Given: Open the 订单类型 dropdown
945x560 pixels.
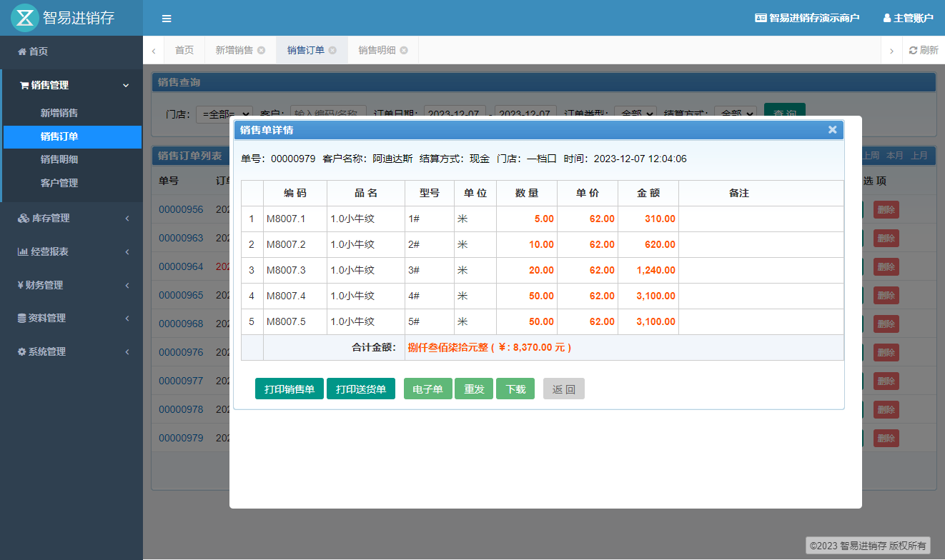Looking at the screenshot, I should coord(635,113).
